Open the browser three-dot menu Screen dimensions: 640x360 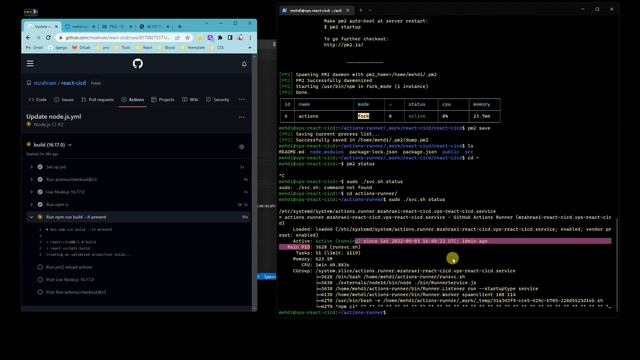coord(250,38)
